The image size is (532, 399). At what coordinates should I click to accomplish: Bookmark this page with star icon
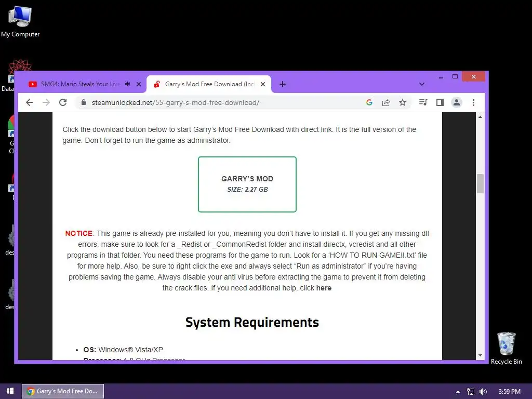pos(403,102)
